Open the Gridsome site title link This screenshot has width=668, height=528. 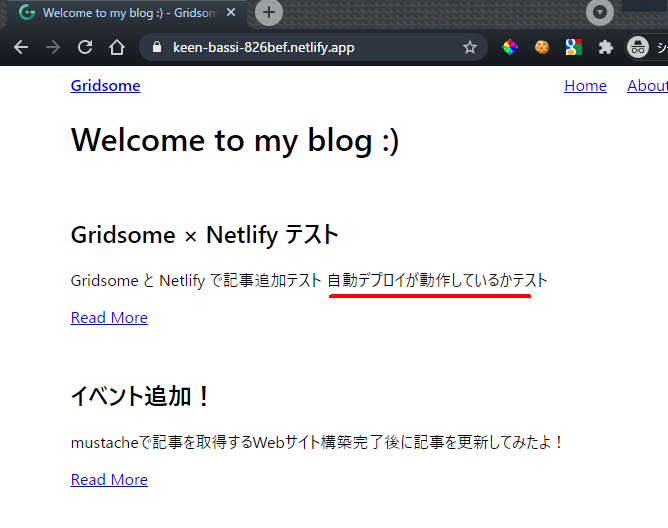coord(106,86)
